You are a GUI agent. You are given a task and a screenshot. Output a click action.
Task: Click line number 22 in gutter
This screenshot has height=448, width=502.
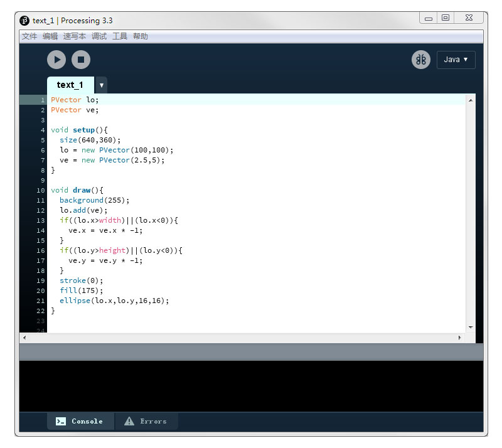[x=41, y=311]
